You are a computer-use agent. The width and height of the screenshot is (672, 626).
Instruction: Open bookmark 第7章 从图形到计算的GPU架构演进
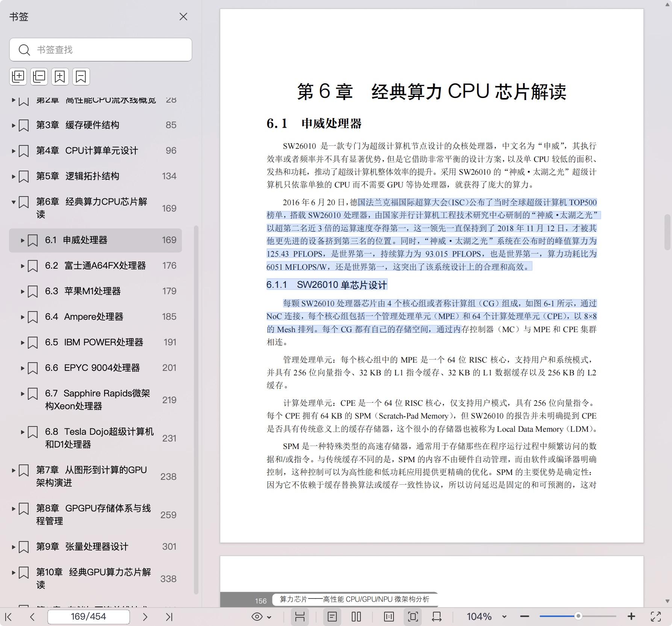coord(91,476)
